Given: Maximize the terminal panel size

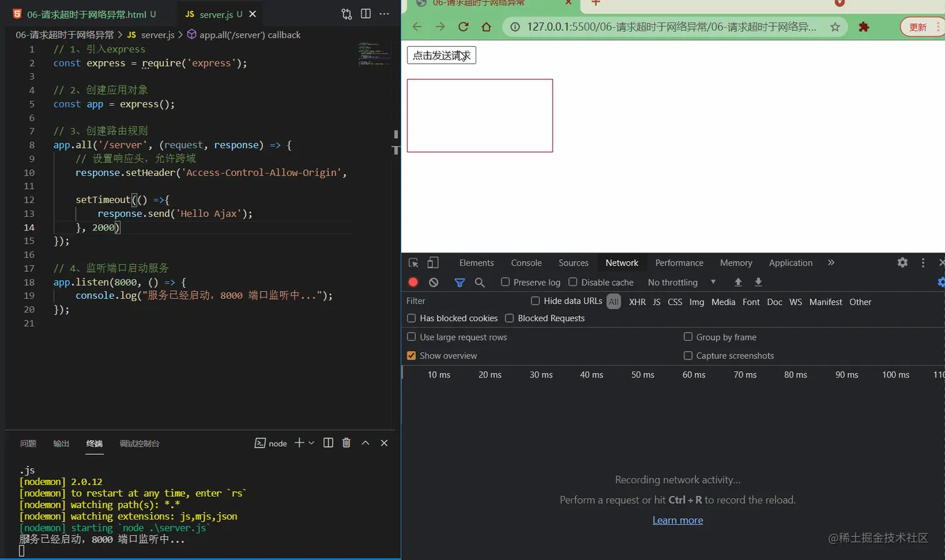Looking at the screenshot, I should pyautogui.click(x=366, y=442).
